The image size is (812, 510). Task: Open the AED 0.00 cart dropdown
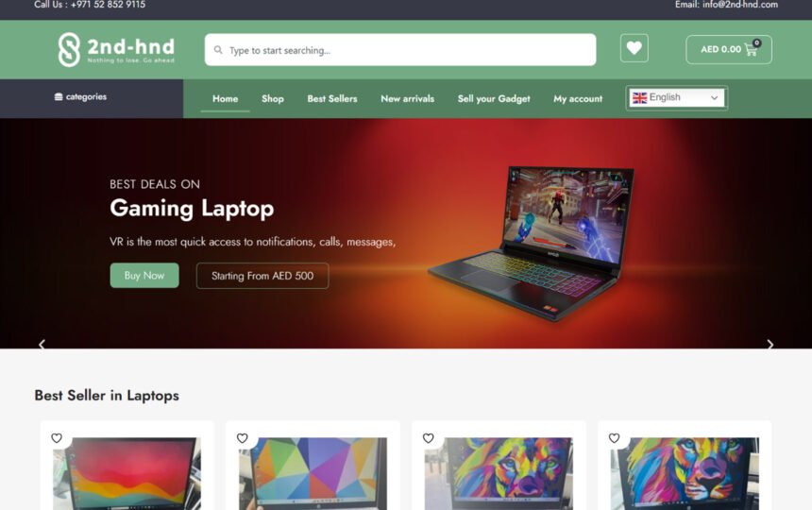pos(729,50)
